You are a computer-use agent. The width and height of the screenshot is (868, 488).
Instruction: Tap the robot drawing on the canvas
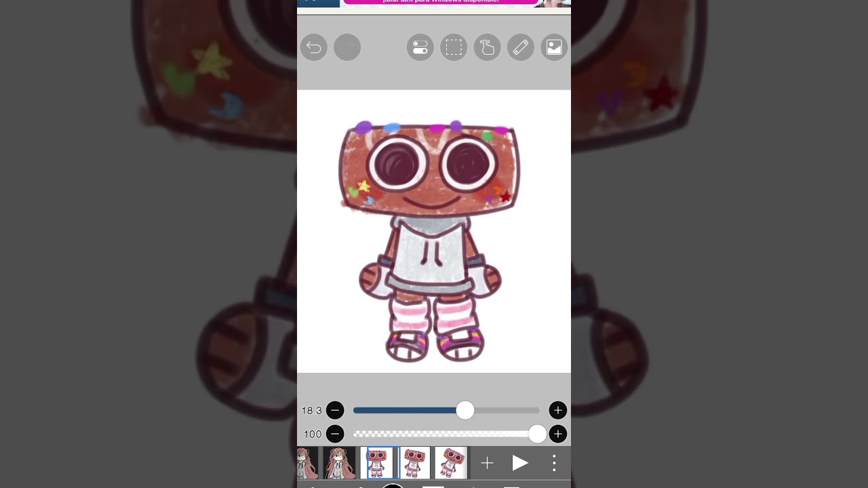pos(430,241)
